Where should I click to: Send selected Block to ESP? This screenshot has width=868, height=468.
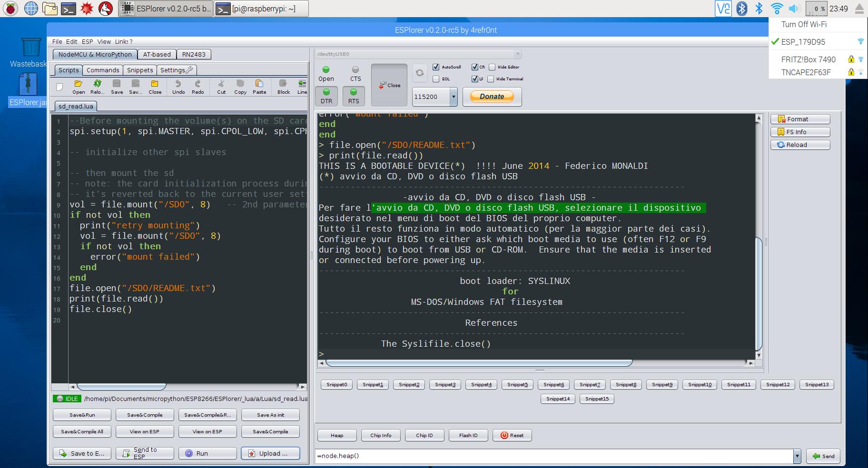[x=284, y=87]
